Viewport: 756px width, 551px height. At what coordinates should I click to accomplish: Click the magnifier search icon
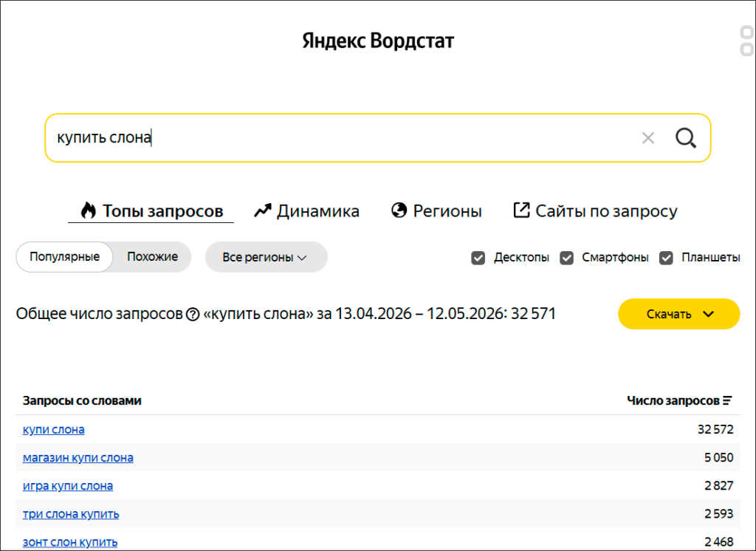[x=686, y=138]
